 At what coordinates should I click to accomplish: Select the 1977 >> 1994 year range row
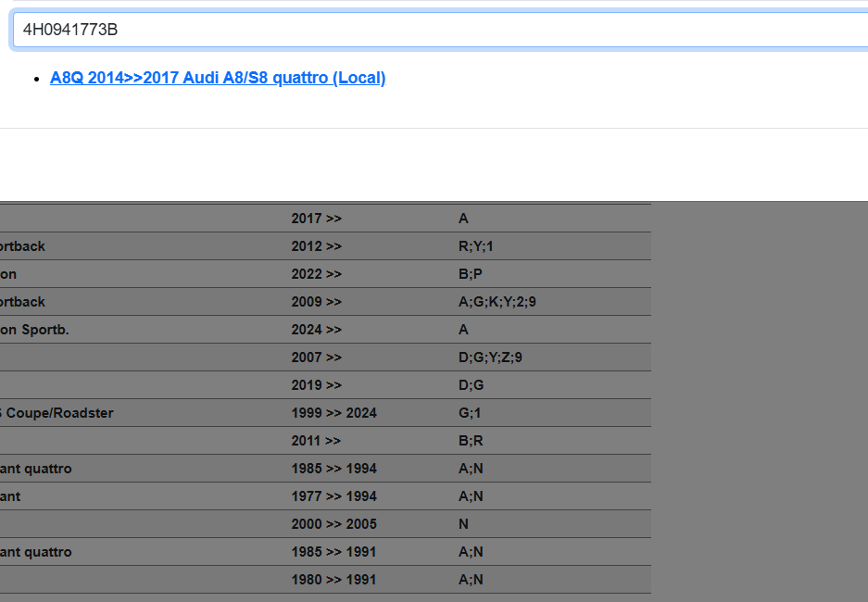333,496
